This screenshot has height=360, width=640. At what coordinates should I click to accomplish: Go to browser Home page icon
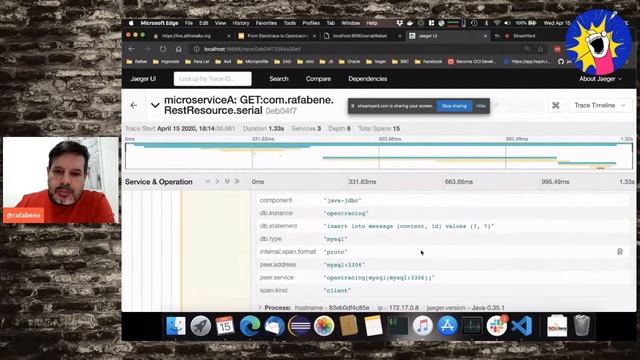178,49
